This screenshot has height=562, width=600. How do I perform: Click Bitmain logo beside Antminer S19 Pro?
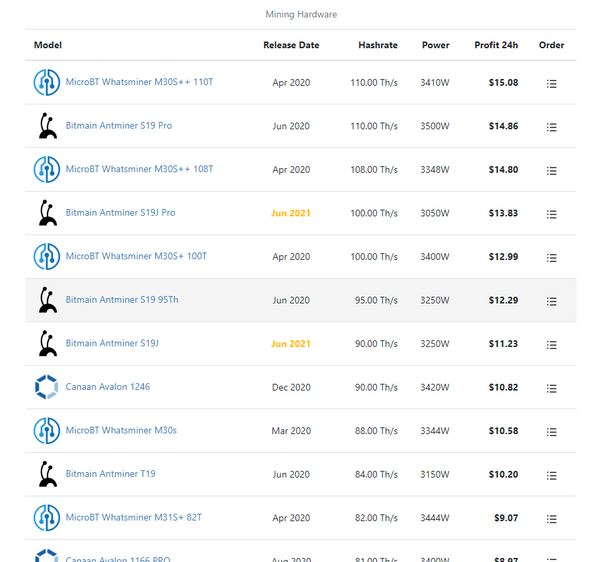(48, 125)
